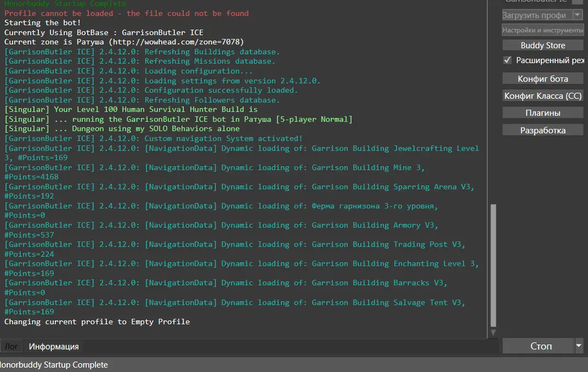588x372 pixels.
Task: Click the 'Dungeon using my SOLO Behaviors' line
Action: (x=122, y=128)
